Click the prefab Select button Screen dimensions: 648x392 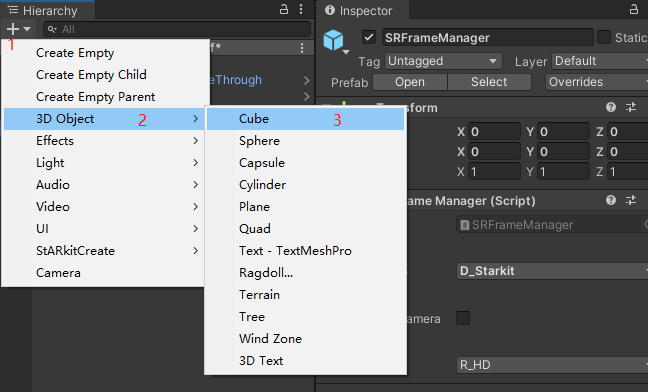click(x=489, y=82)
